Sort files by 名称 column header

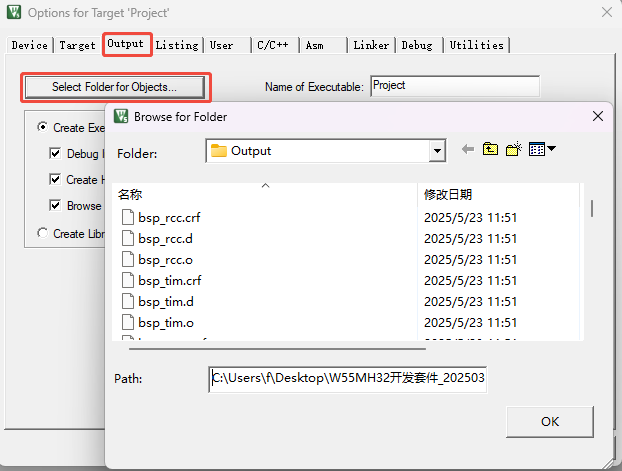click(x=130, y=195)
